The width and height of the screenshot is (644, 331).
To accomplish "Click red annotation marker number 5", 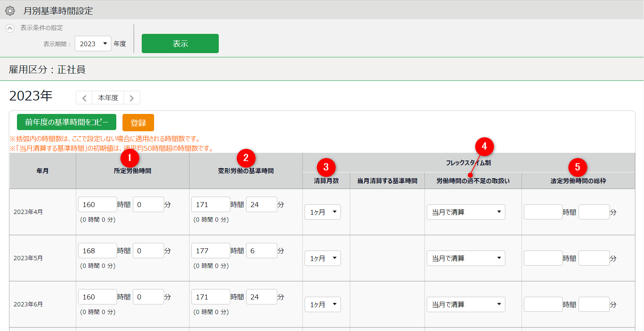I will tap(577, 167).
